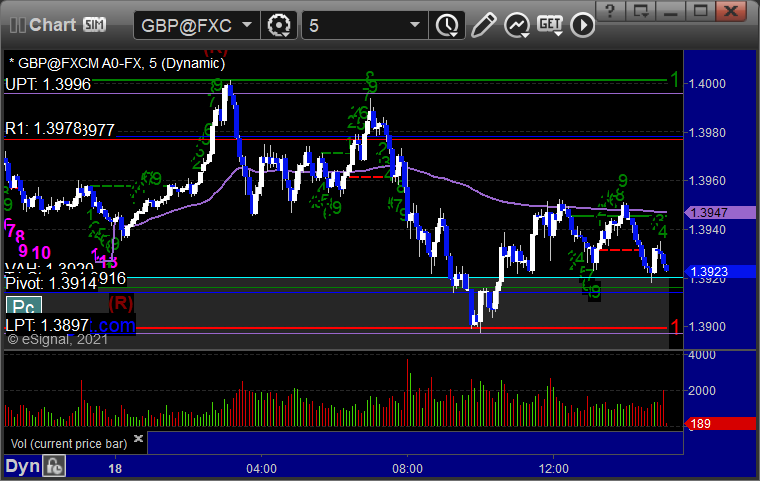Click the 1.4000 price axis label

[x=708, y=83]
